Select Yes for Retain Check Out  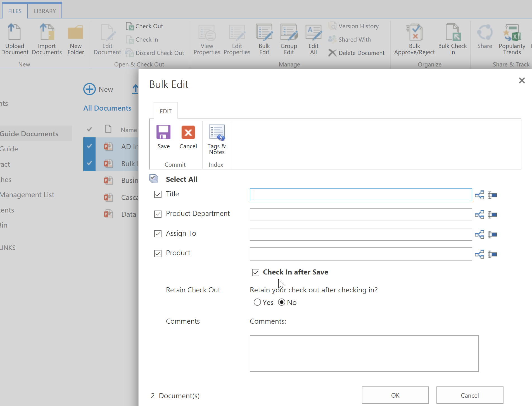257,302
